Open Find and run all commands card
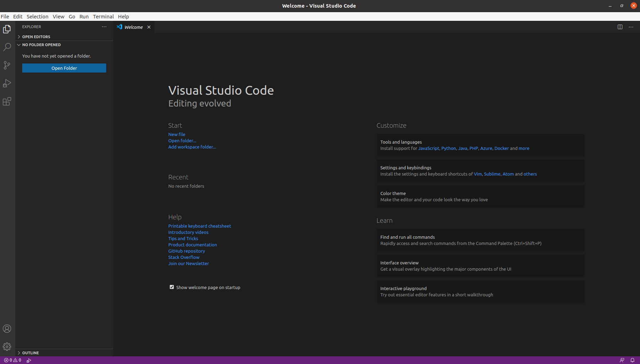This screenshot has width=640, height=364. click(480, 240)
